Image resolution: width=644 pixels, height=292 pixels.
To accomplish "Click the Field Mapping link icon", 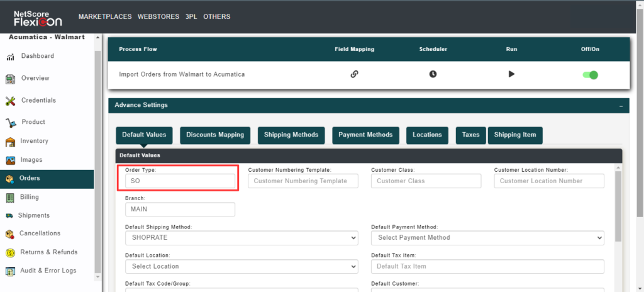I will click(354, 74).
